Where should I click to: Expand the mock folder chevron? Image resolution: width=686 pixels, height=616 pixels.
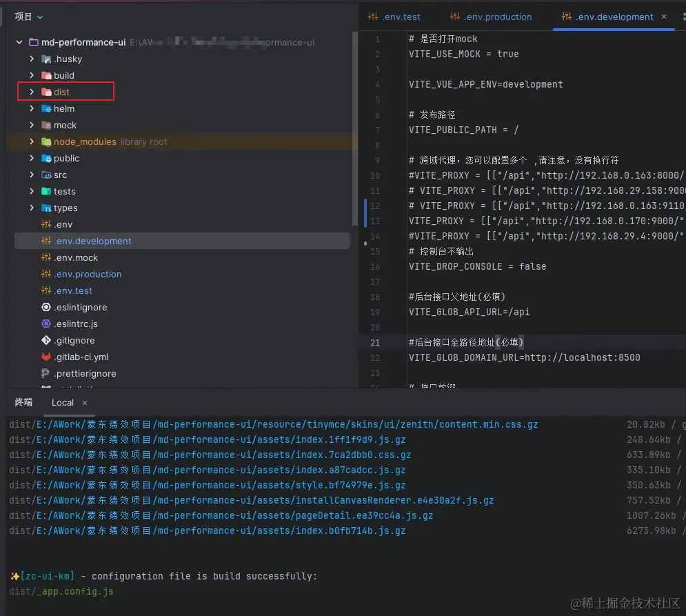[32, 126]
